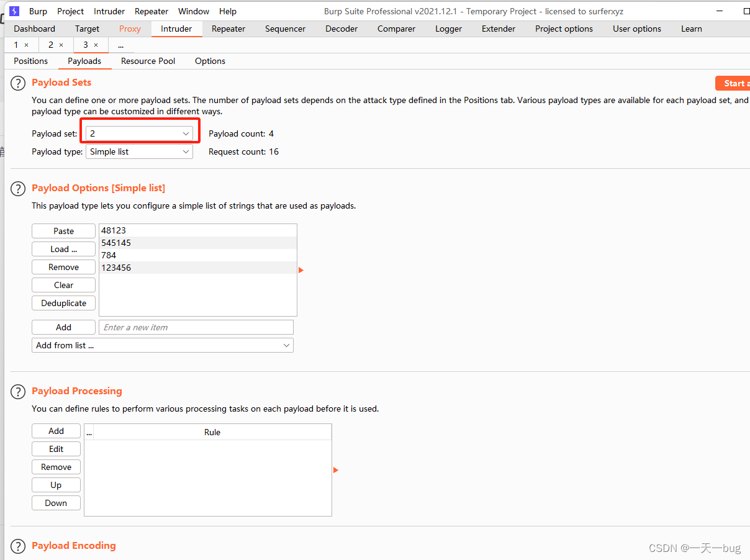
Task: Open the Project menu
Action: pos(71,11)
